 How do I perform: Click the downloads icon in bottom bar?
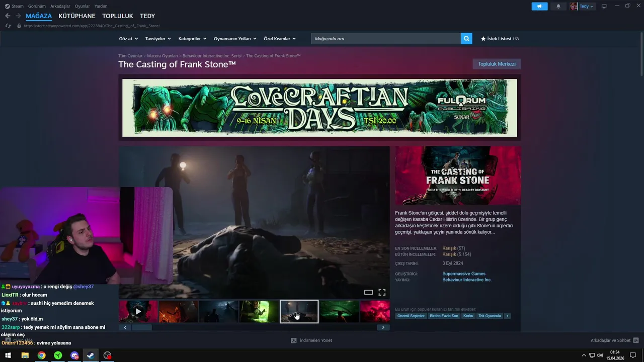coord(294,340)
